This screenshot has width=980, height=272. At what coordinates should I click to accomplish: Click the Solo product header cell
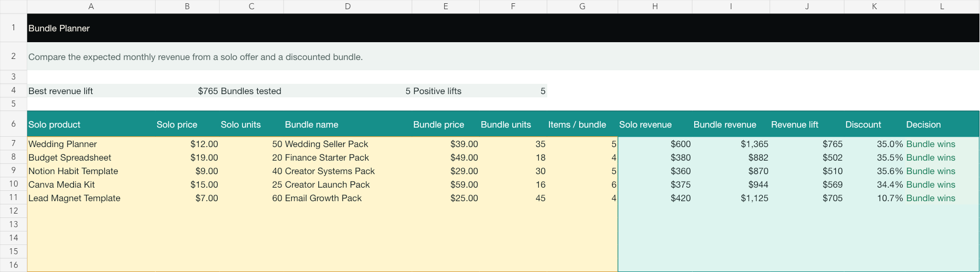point(91,124)
